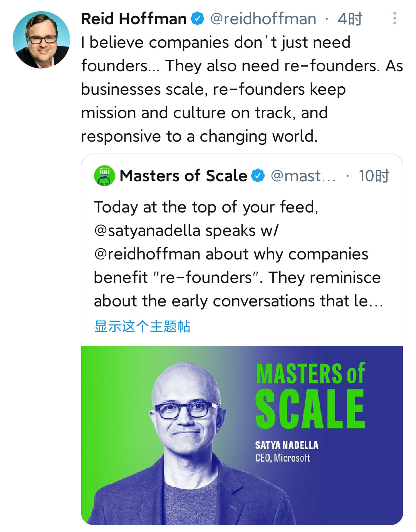
Task: Open @reidhoffman mention in quoted tweet
Action: [147, 254]
